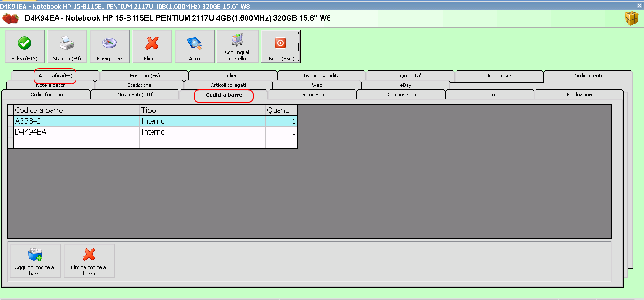Image resolution: width=644 pixels, height=300 pixels.
Task: Switch to the Documenti tab
Action: coord(312,94)
